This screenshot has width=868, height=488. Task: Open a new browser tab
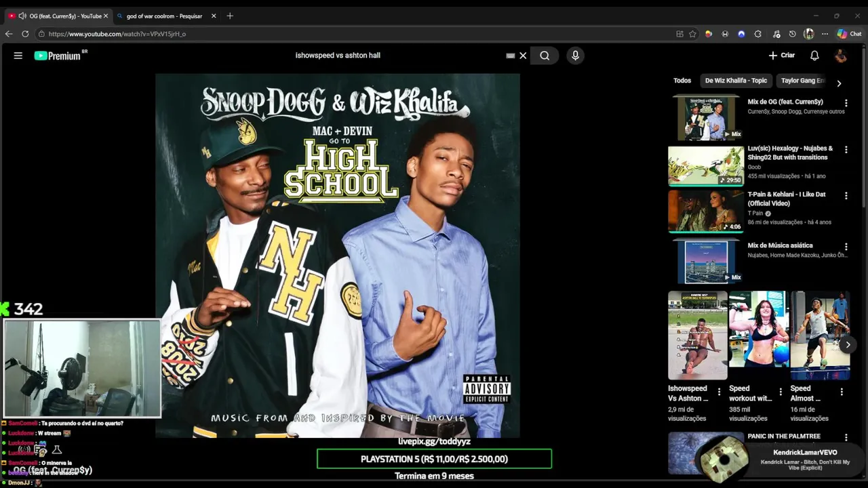pos(230,16)
